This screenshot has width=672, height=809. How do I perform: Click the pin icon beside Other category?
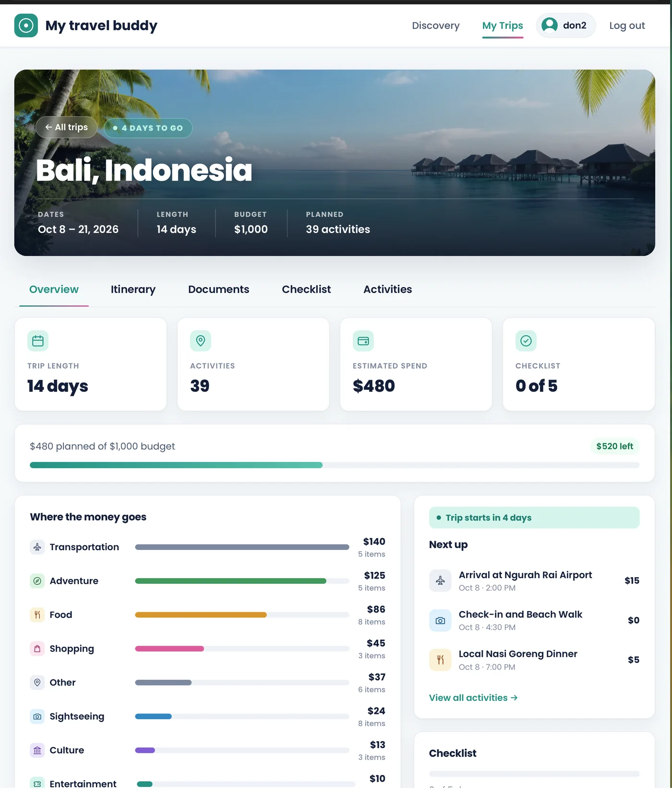coord(37,682)
